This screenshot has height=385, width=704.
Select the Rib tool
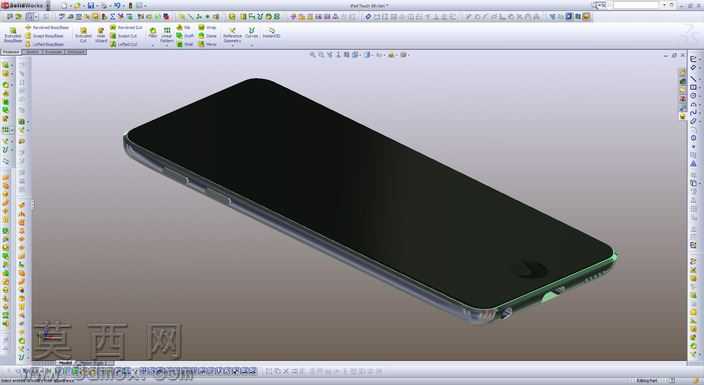pos(184,27)
